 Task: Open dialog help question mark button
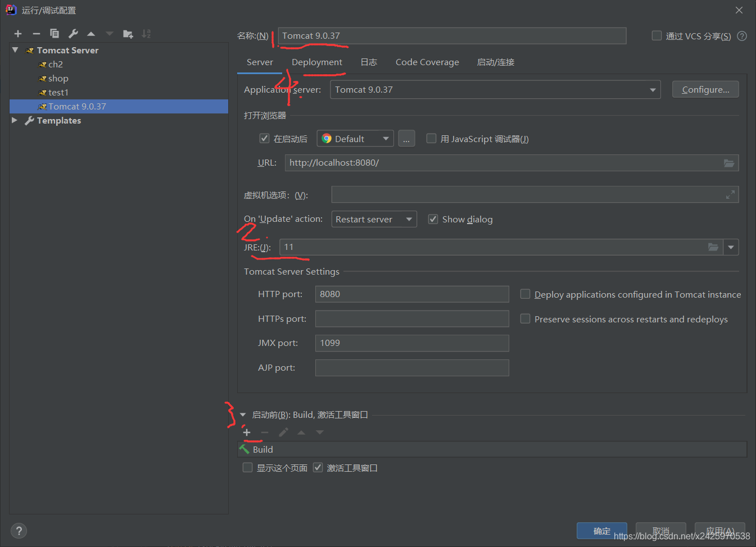[19, 531]
